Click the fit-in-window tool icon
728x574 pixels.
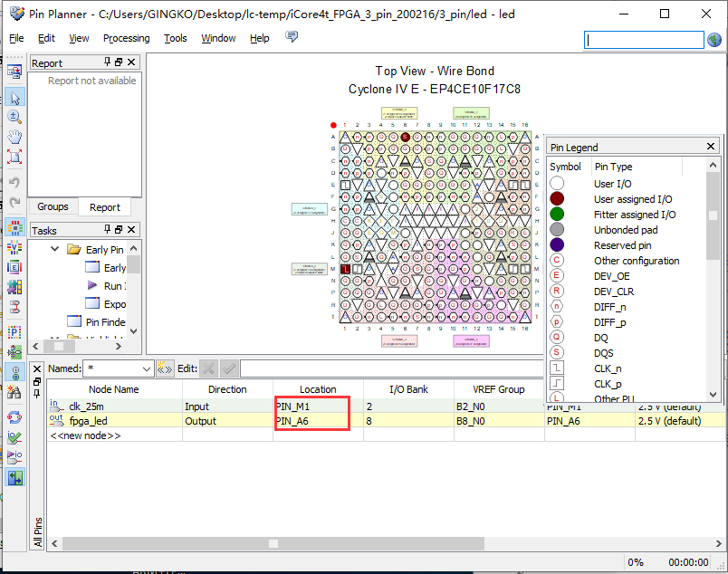14,157
